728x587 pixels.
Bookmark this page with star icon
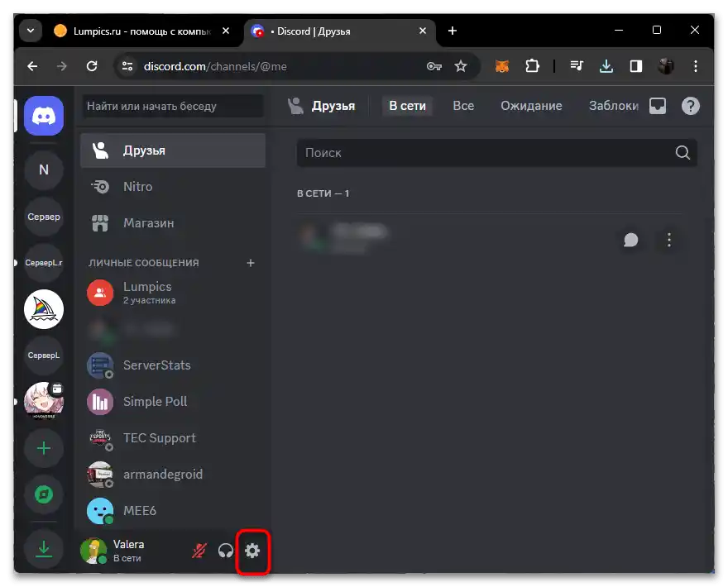pos(461,66)
